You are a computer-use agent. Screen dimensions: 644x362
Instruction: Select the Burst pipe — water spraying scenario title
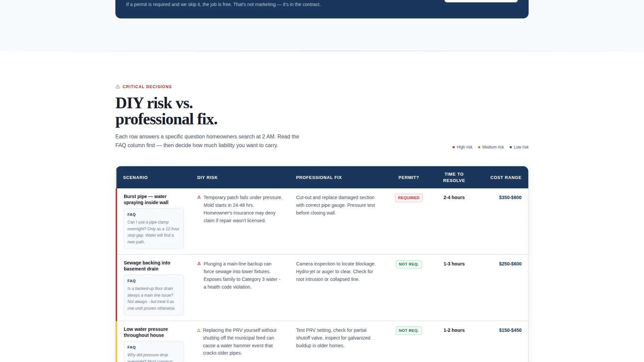tap(146, 199)
